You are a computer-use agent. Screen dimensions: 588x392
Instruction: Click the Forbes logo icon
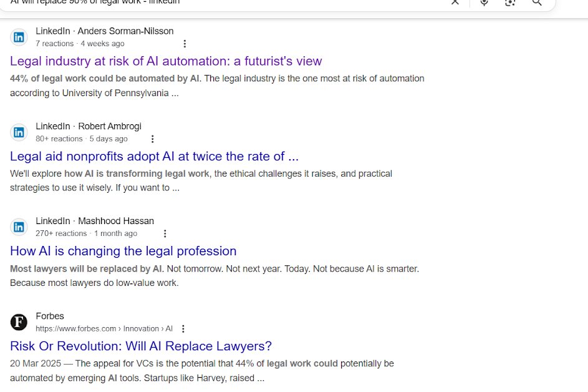click(19, 322)
